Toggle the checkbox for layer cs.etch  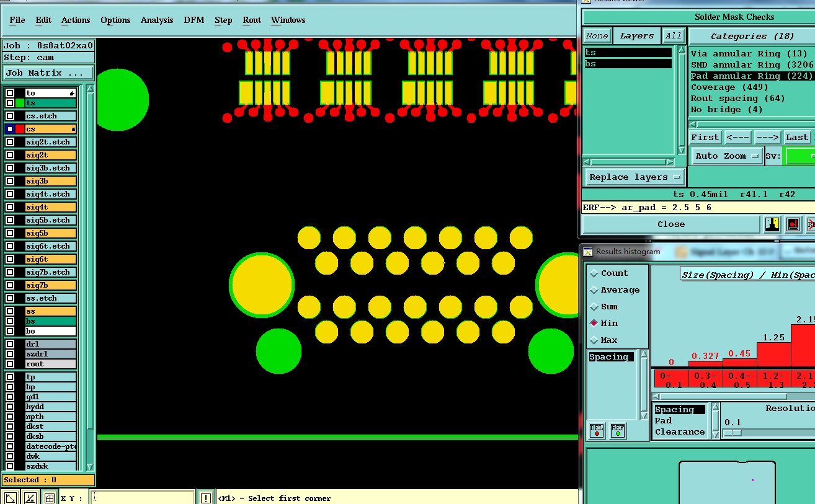pyautogui.click(x=10, y=116)
